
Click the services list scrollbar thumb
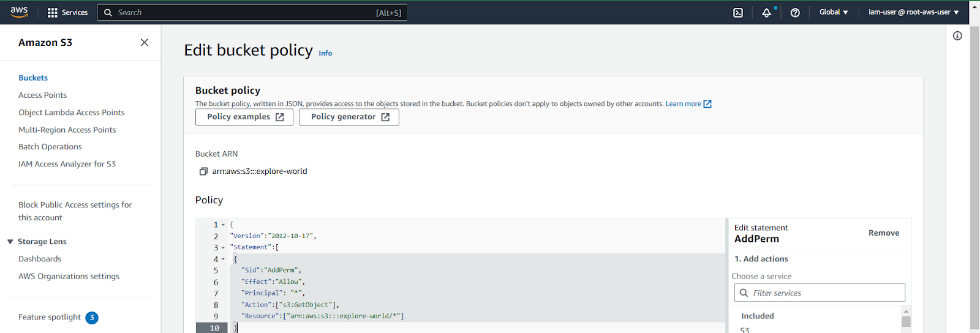[x=906, y=322]
